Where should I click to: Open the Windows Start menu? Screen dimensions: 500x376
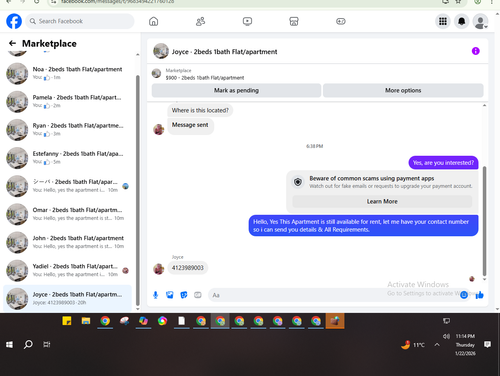pyautogui.click(x=9, y=344)
